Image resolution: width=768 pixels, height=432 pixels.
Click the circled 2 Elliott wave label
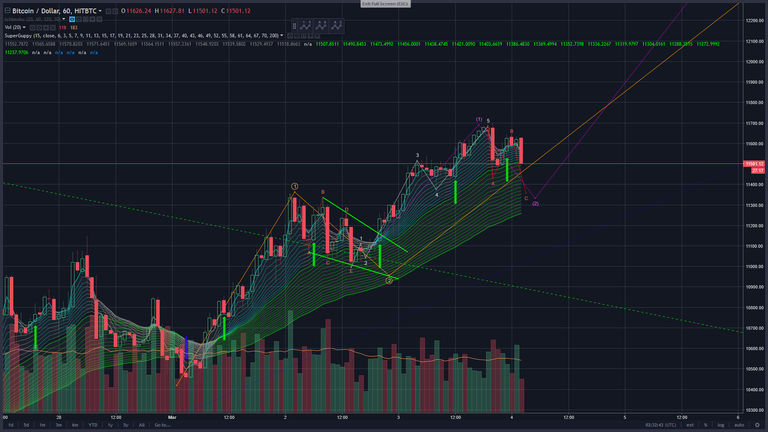[x=389, y=281]
